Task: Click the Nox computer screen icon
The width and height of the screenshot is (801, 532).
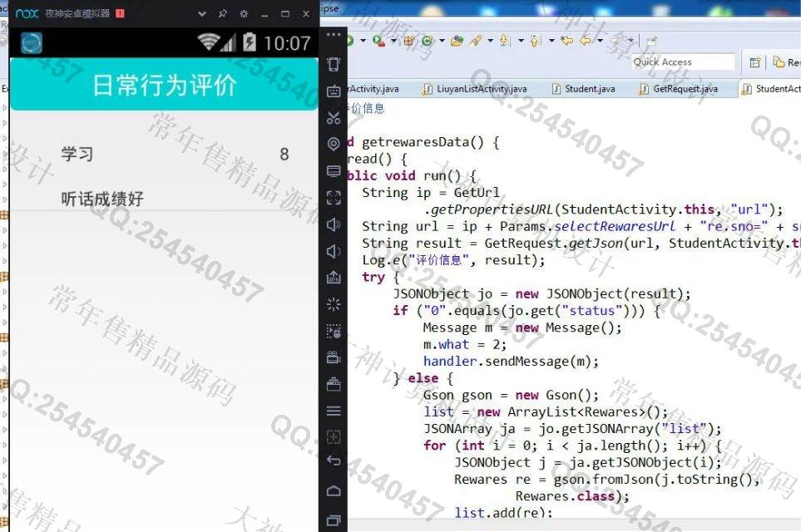Action: 334,171
